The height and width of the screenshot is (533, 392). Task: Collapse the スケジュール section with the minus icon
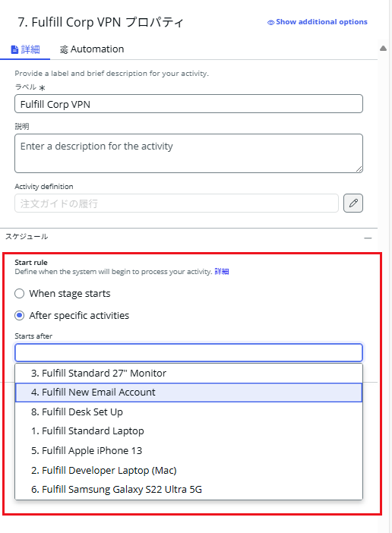(368, 238)
